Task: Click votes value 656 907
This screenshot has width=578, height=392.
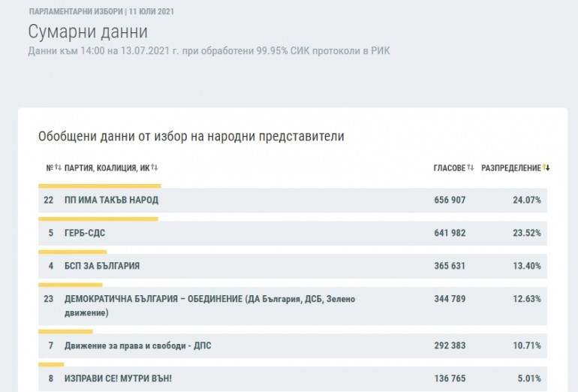Action: (x=450, y=201)
